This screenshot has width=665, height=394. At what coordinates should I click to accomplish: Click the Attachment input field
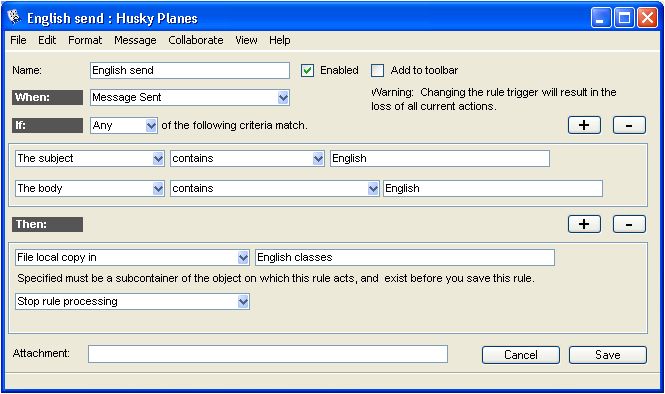[268, 354]
